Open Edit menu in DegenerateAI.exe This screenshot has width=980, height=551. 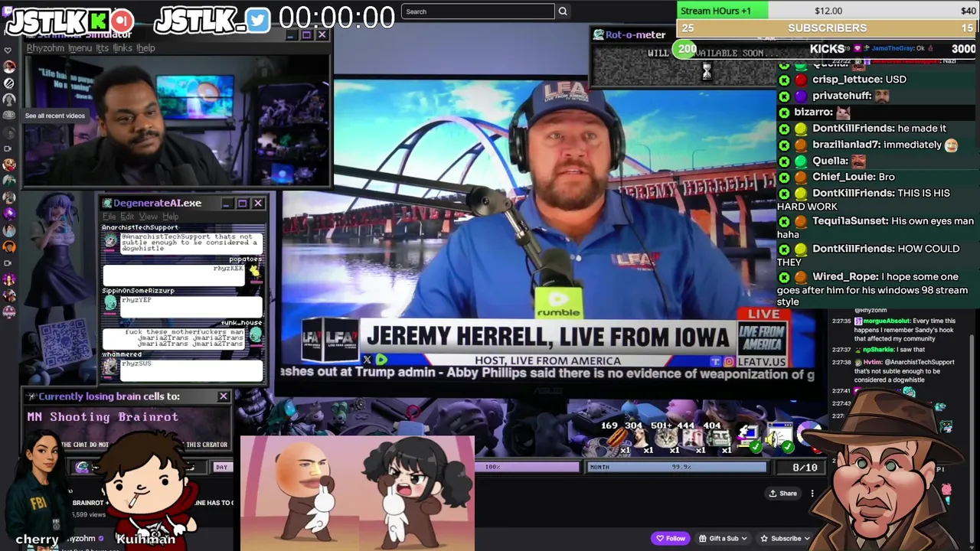tap(127, 217)
